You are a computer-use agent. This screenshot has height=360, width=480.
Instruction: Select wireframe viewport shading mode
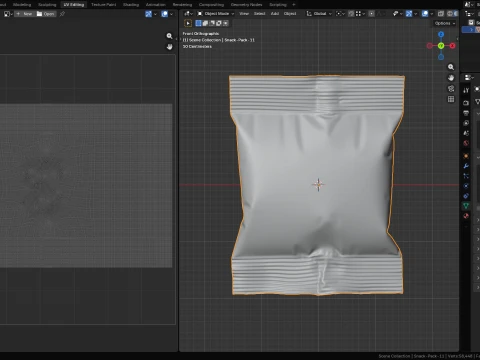(450, 14)
